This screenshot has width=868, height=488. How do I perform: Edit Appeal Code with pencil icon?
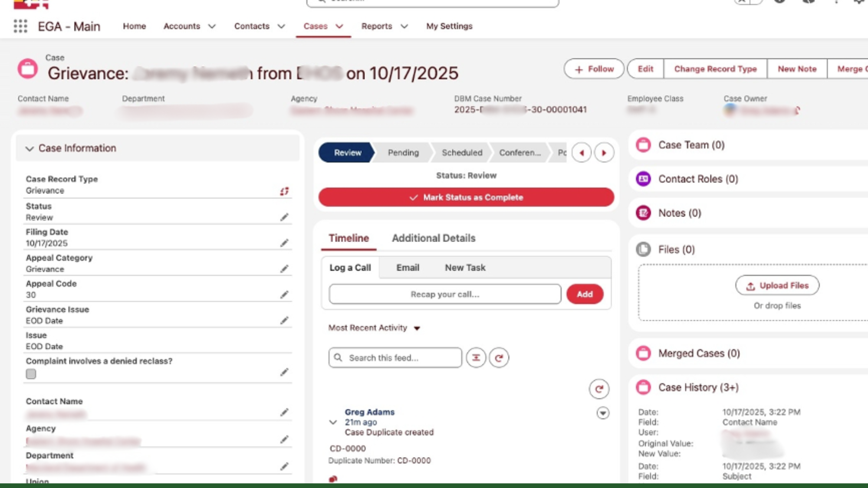[284, 295]
